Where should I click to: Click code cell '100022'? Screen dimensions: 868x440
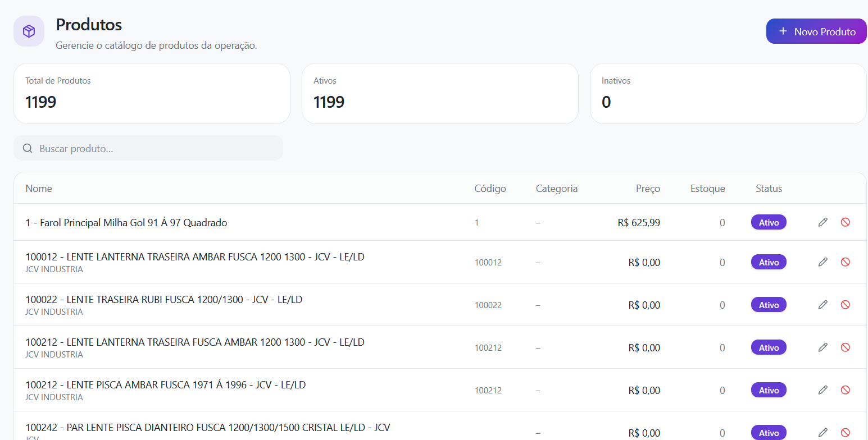(488, 305)
